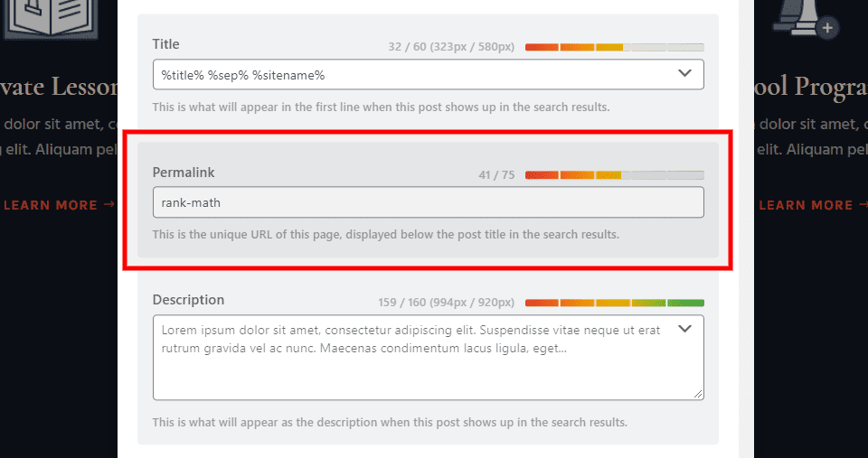This screenshot has height=458, width=868.
Task: Click the Permalink label
Action: 184,172
